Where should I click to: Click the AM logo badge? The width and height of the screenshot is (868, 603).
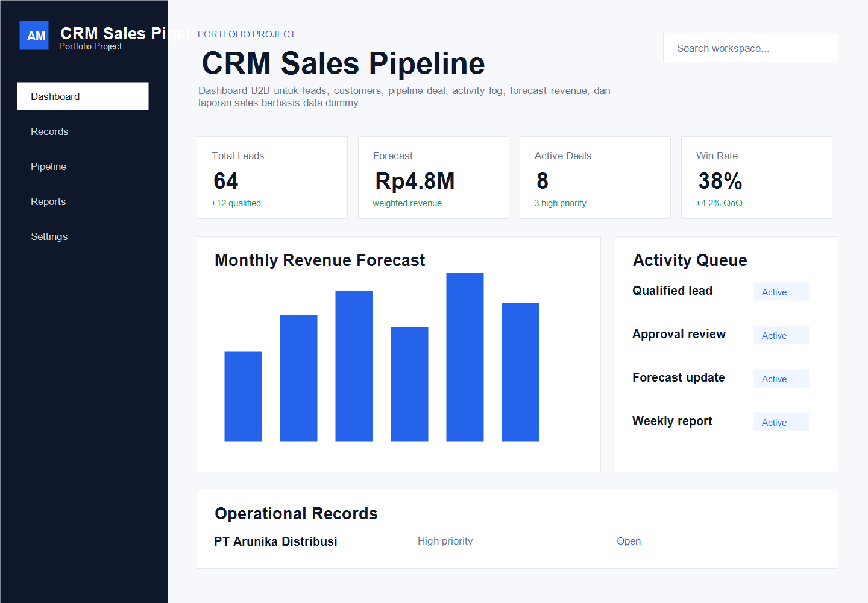tap(34, 36)
